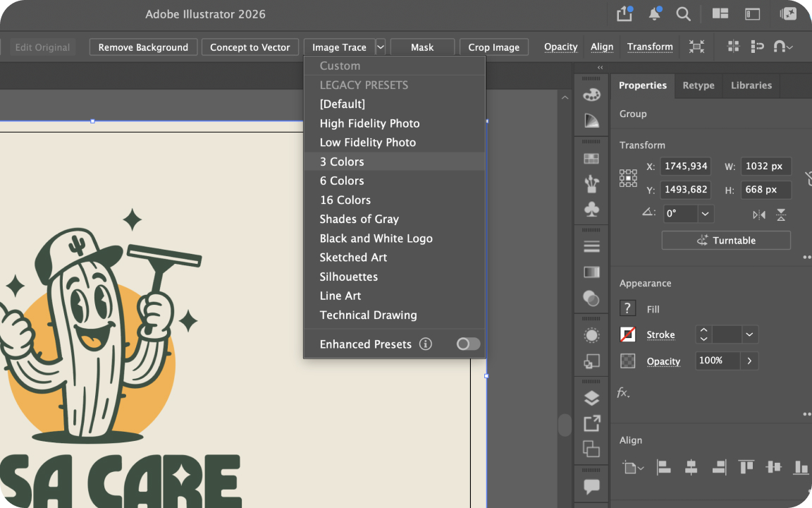
Task: Choose High Fidelity Photo preset
Action: tap(395, 123)
